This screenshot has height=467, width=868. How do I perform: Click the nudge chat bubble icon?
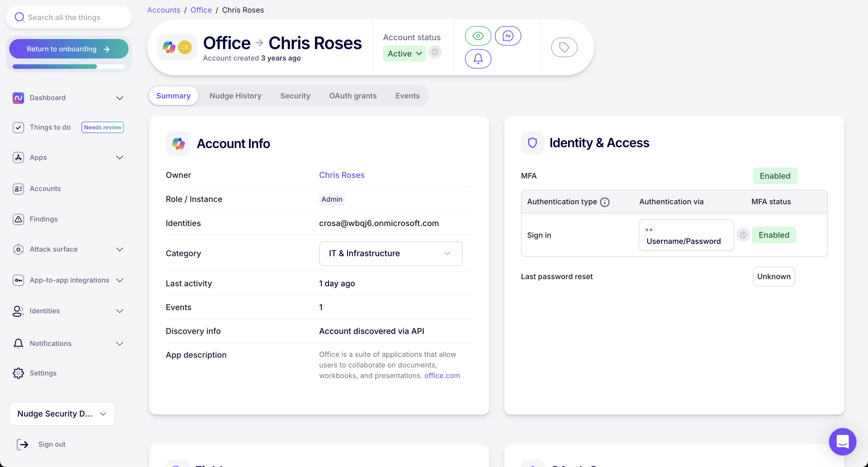pyautogui.click(x=508, y=36)
